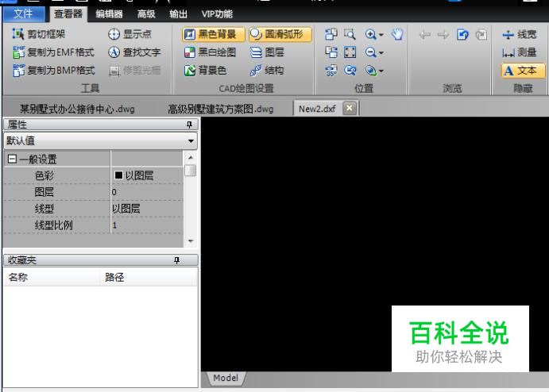
Task: Click the back arrow in 浏览 group
Action: click(425, 34)
